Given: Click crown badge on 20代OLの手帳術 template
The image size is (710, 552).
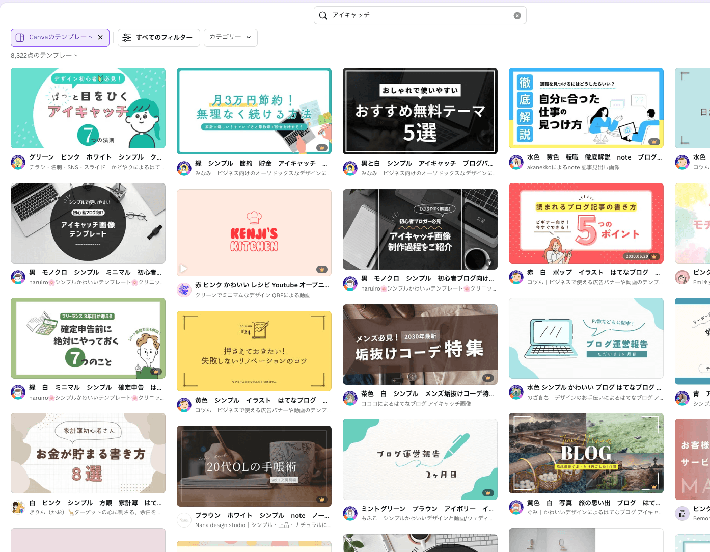Looking at the screenshot, I should click(x=322, y=499).
